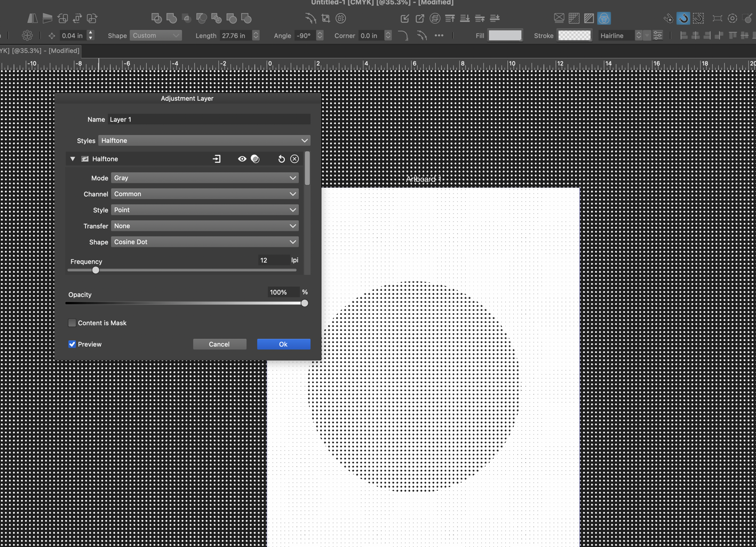
Task: Confirm the adjustment layer with Ok
Action: click(x=283, y=344)
